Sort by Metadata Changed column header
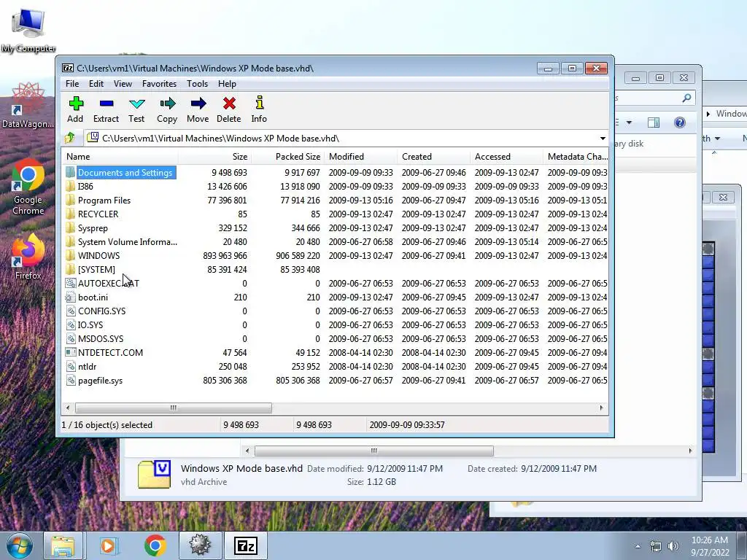Screen dimensions: 747x560 [x=576, y=157]
